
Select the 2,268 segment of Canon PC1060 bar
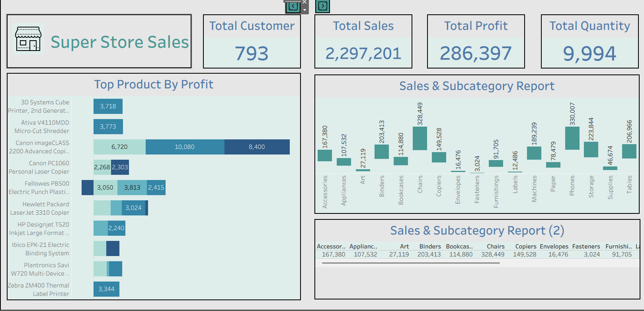pos(102,167)
